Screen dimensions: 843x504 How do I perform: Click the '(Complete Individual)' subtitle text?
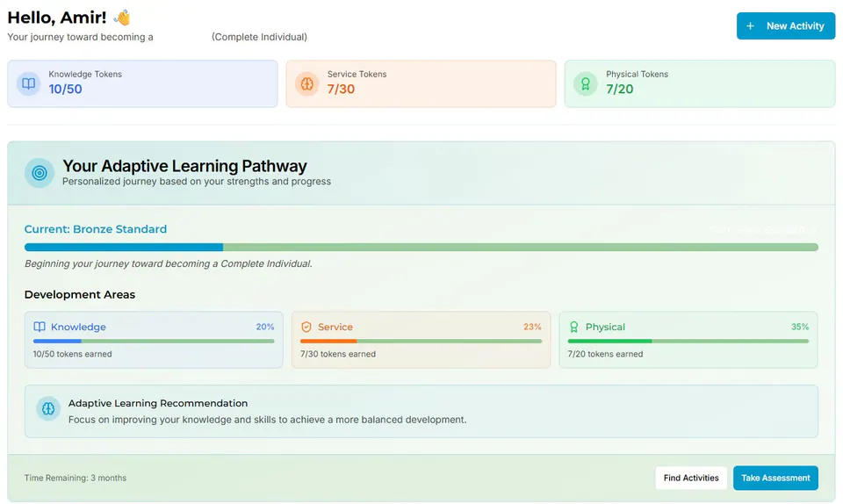tap(259, 37)
